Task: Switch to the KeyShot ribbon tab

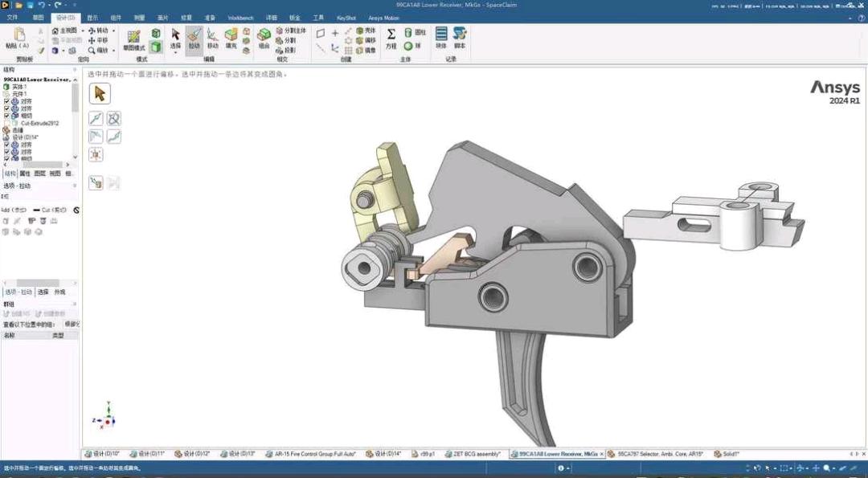Action: [346, 17]
